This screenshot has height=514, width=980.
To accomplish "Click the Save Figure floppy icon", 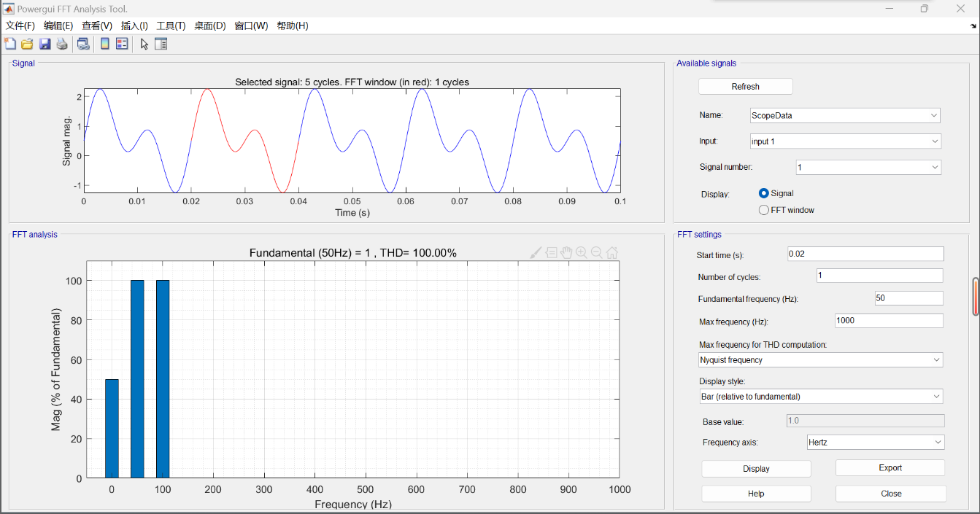I will [x=45, y=44].
